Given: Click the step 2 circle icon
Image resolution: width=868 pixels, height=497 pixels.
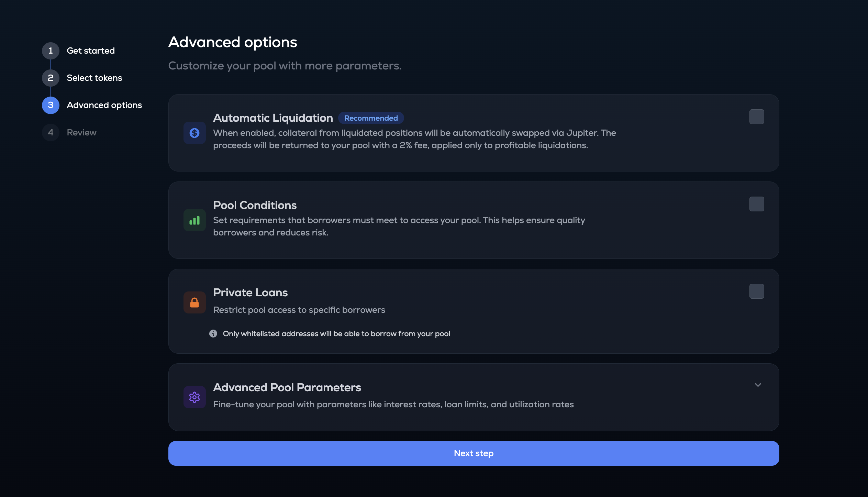Looking at the screenshot, I should pos(51,78).
